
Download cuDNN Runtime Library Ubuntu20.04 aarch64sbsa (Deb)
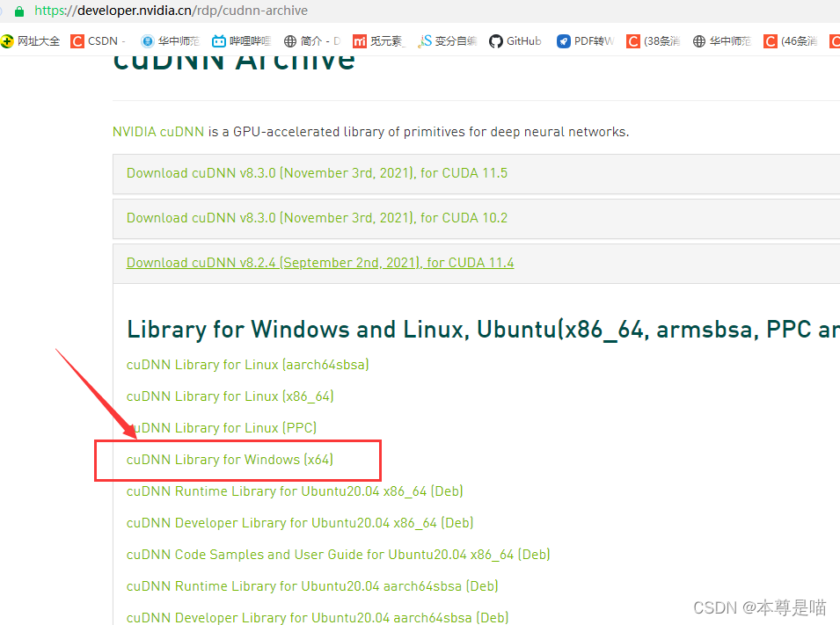coord(312,586)
